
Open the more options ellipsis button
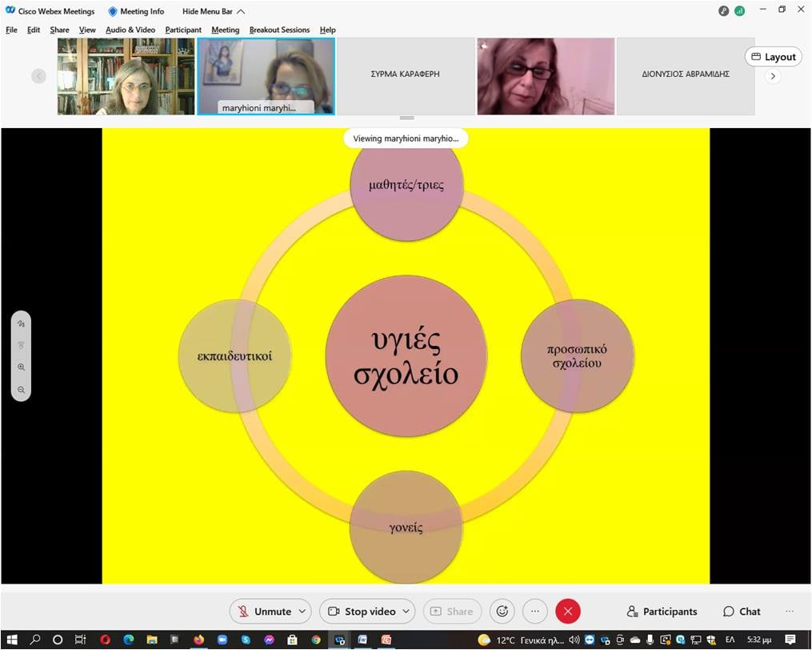[535, 612]
